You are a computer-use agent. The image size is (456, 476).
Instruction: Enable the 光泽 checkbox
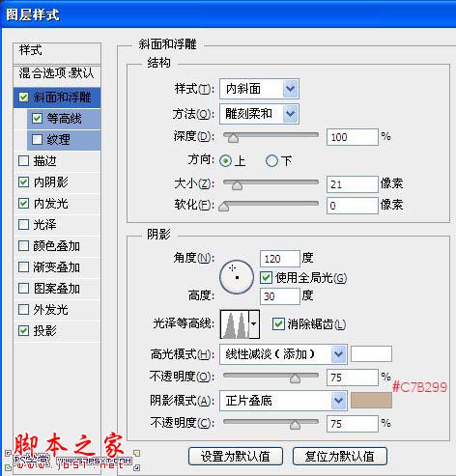click(x=23, y=224)
